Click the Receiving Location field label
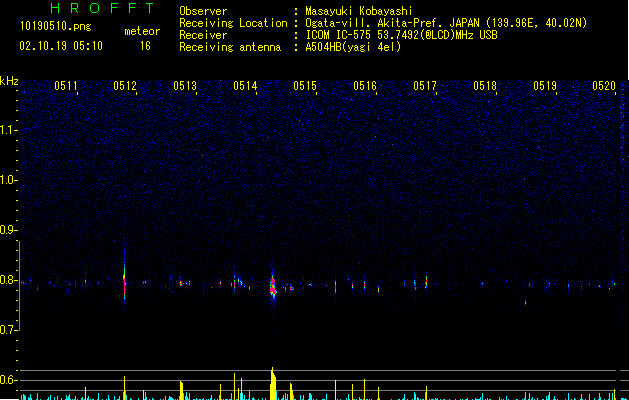The image size is (629, 400). tap(233, 23)
